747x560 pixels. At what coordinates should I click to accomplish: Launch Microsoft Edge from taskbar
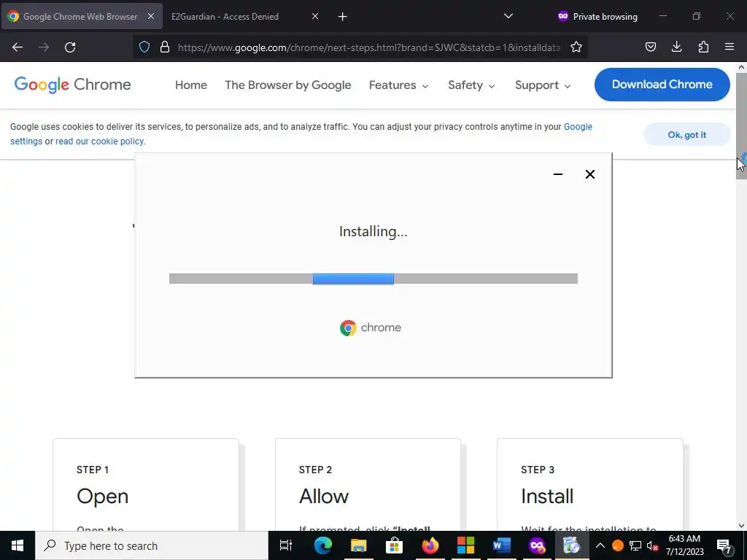point(323,545)
